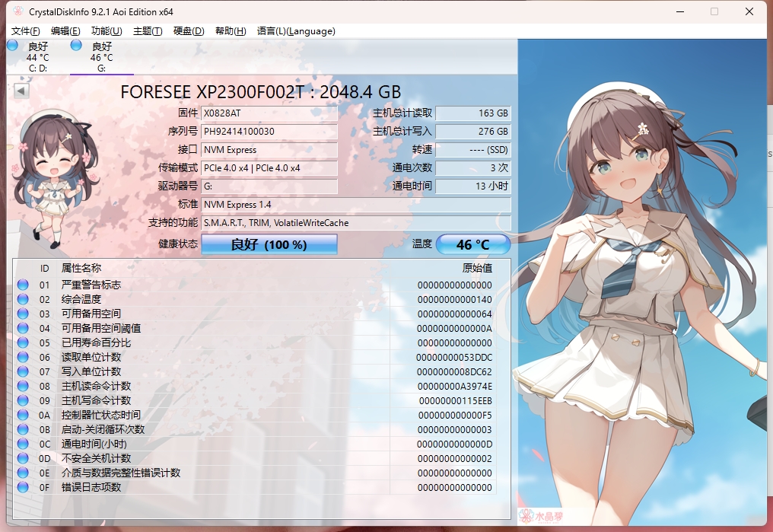The width and height of the screenshot is (773, 532).
Task: Select the C: D: disk status orb
Action: tap(12, 46)
